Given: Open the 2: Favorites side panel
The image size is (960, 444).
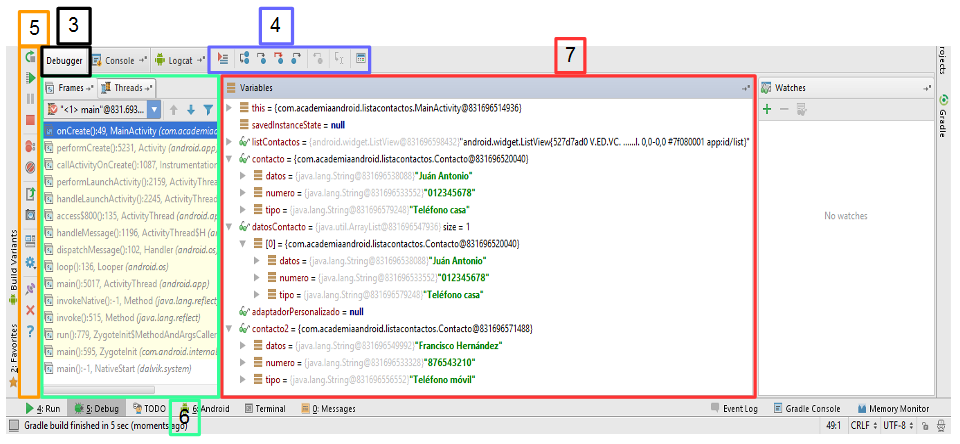Looking at the screenshot, I should 13,356.
